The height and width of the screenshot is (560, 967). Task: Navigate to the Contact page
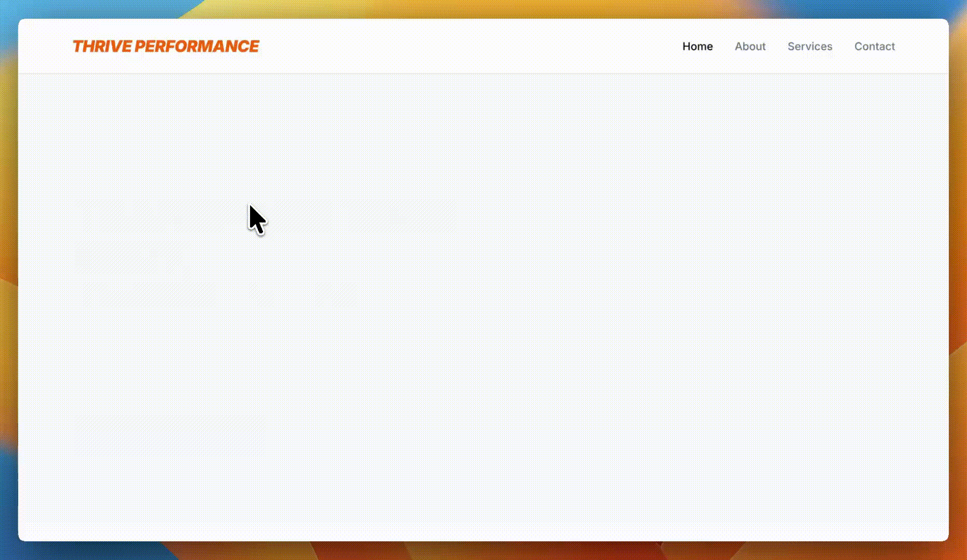(874, 46)
